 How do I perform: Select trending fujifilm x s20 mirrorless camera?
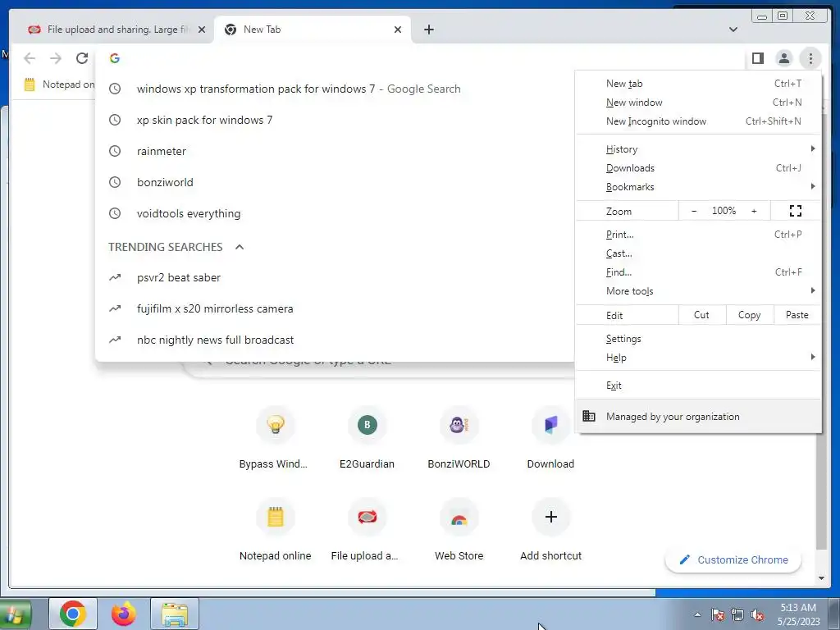coord(335,308)
